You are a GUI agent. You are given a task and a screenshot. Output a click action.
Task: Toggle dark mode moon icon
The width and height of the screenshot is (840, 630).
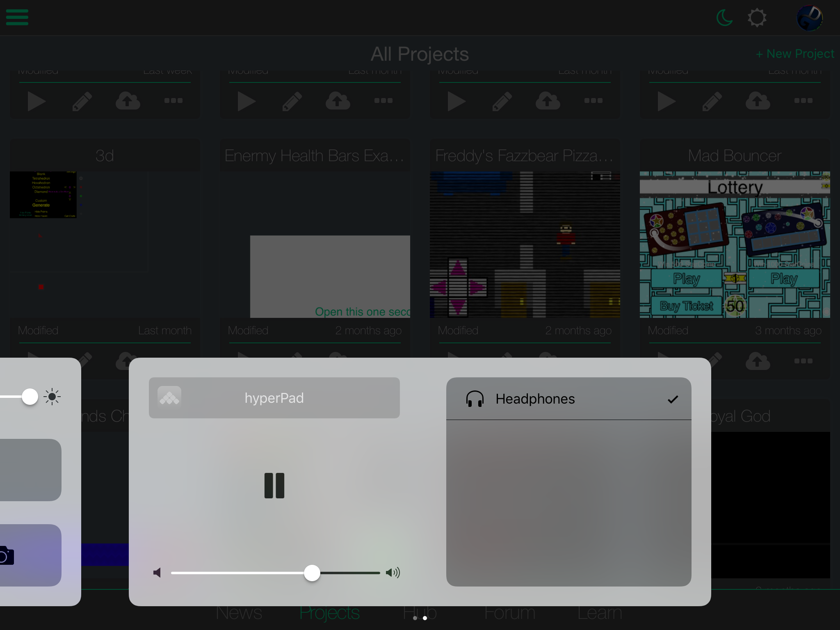(x=724, y=18)
